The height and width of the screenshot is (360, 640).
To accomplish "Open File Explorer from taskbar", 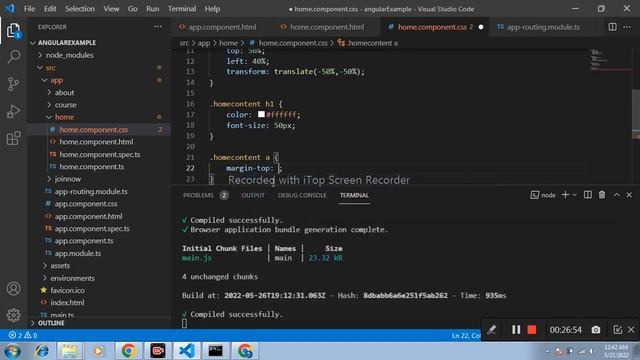I will (69, 351).
